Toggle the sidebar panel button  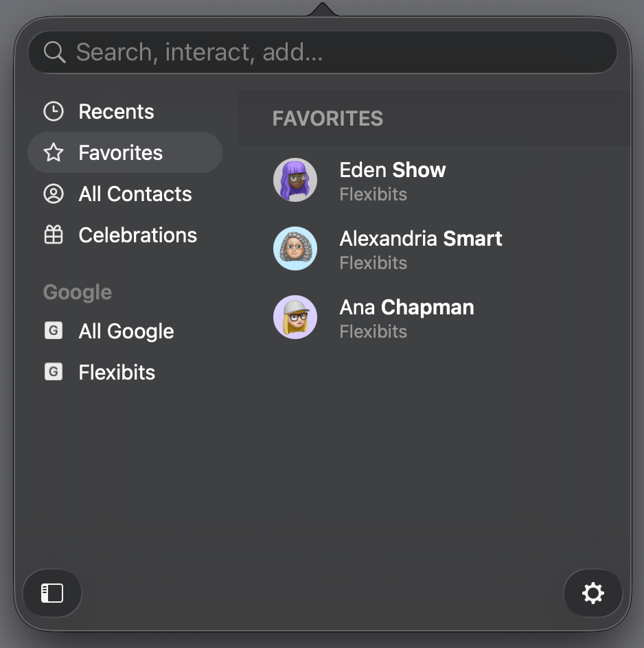tap(52, 592)
